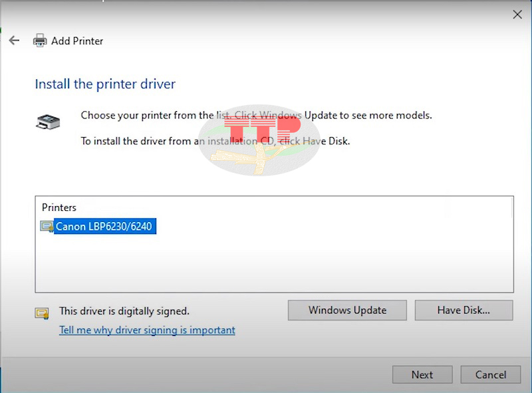The width and height of the screenshot is (532, 393).
Task: Click the digitally signed certificate icon
Action: [42, 311]
